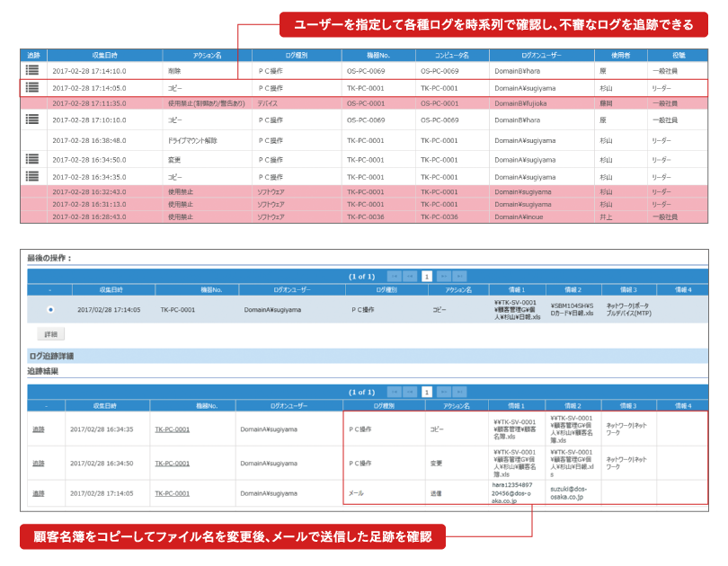The image size is (728, 566).
Task: Go to next page in 追跡結果 pager
Action: click(x=443, y=393)
